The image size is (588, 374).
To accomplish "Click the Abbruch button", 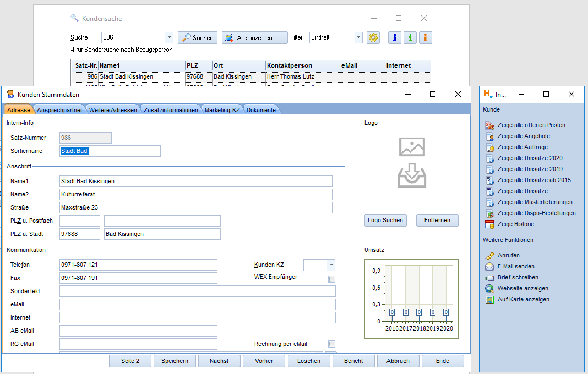I will tap(398, 361).
